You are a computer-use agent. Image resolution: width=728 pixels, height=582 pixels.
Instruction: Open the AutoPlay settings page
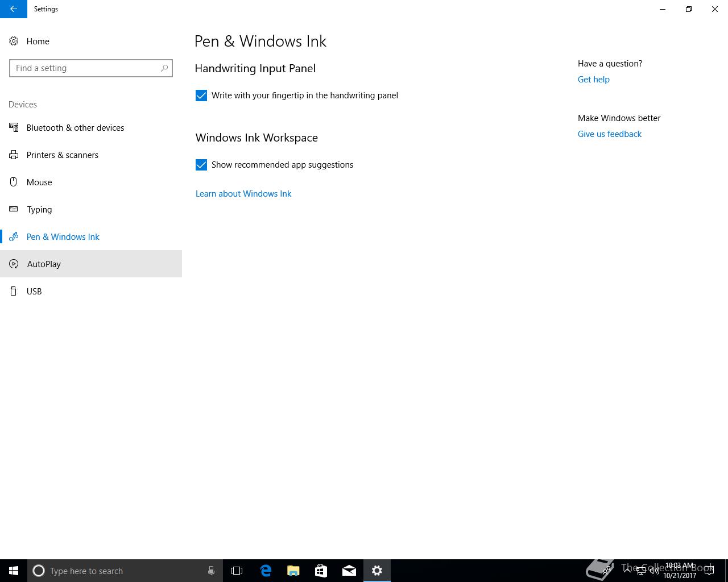click(x=91, y=264)
